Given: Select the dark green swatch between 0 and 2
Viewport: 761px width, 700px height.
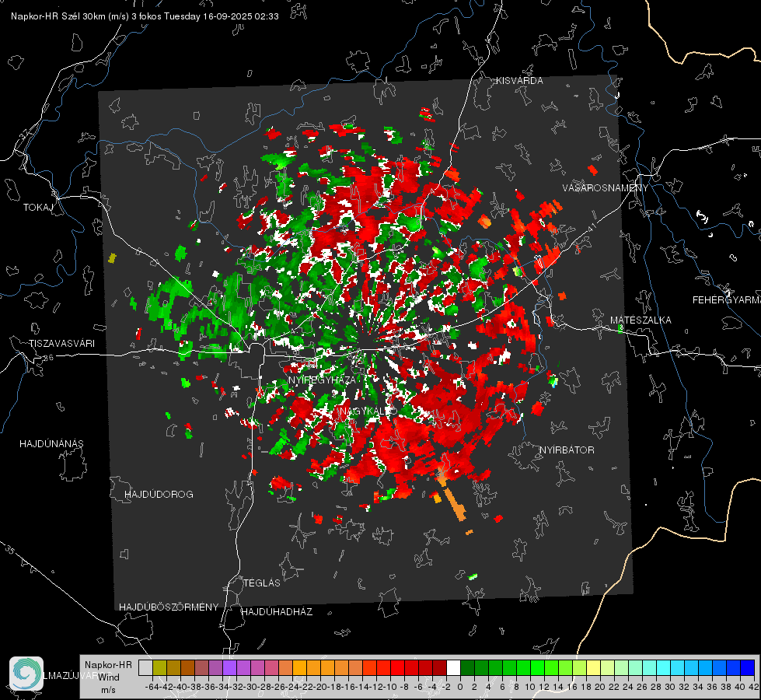Looking at the screenshot, I should click(467, 667).
